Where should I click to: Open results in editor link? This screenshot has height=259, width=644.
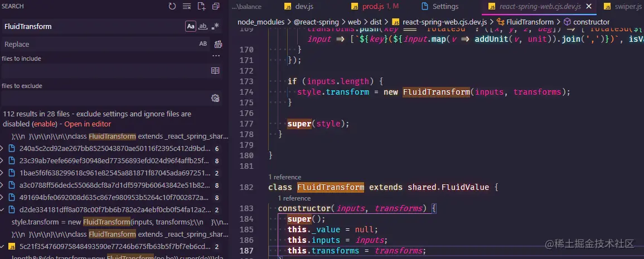(88, 124)
